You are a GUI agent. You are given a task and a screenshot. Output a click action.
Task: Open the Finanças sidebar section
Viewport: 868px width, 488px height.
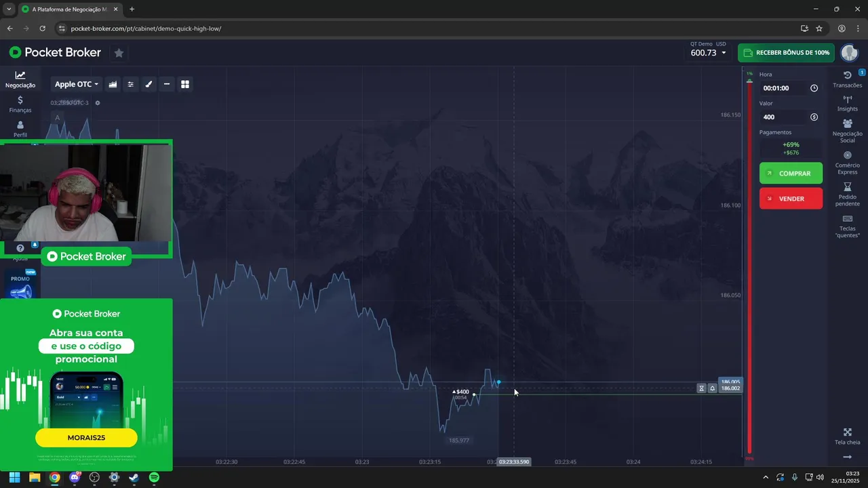click(20, 104)
